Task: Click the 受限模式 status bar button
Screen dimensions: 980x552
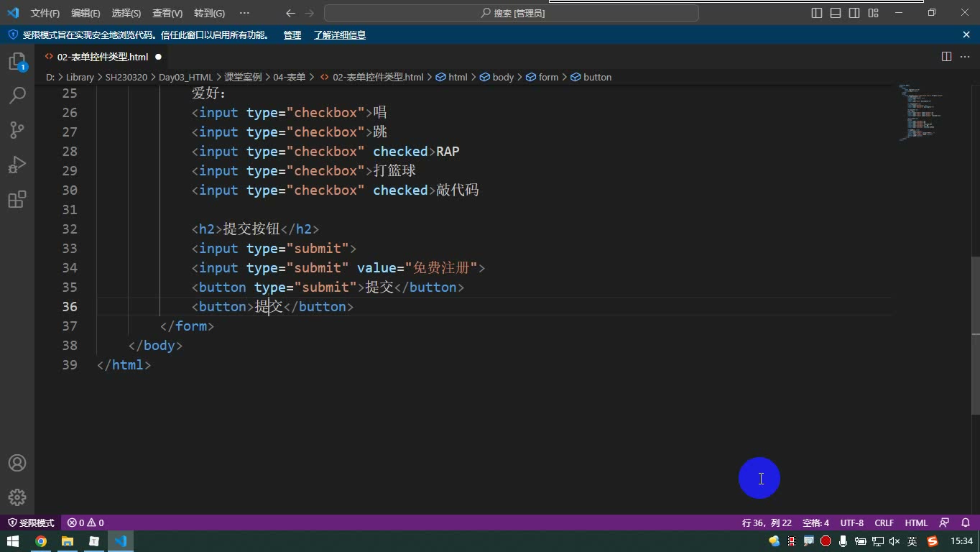Action: coord(31,523)
